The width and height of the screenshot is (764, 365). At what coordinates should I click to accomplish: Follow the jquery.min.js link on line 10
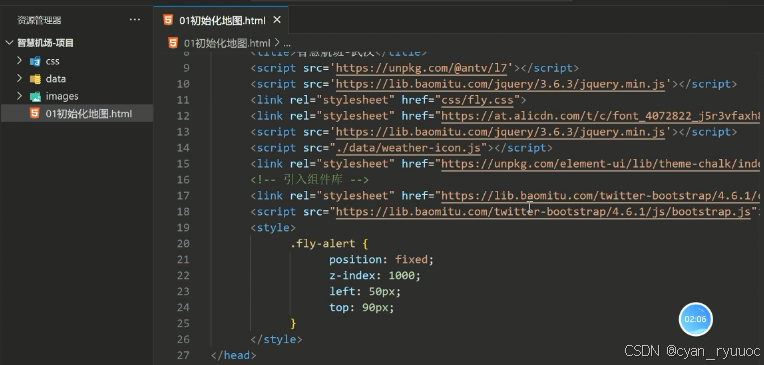pos(500,84)
